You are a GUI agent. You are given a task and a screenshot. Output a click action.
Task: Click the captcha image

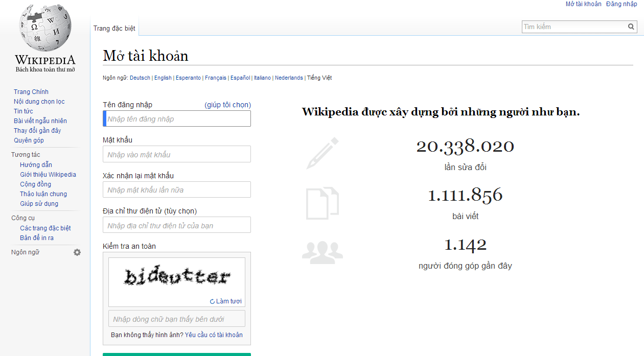(x=177, y=277)
